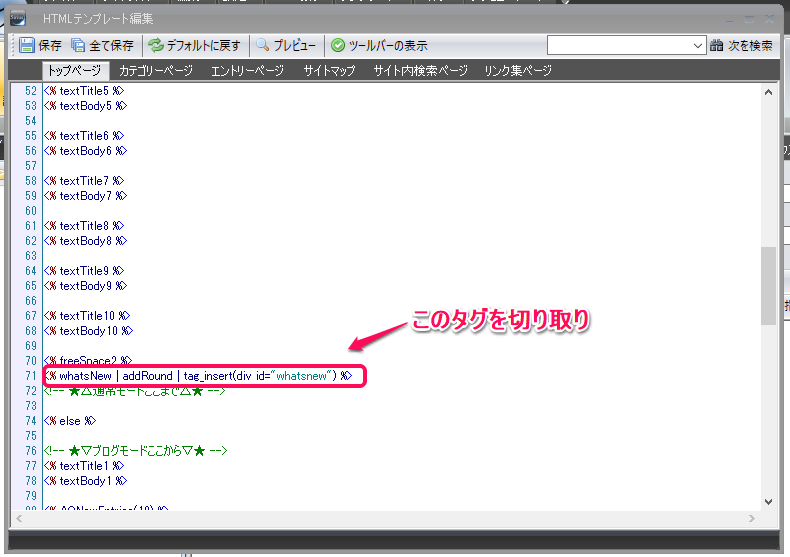Click the Reset to Default (デフォルトに戻す) icon
This screenshot has height=557, width=790.
point(155,45)
